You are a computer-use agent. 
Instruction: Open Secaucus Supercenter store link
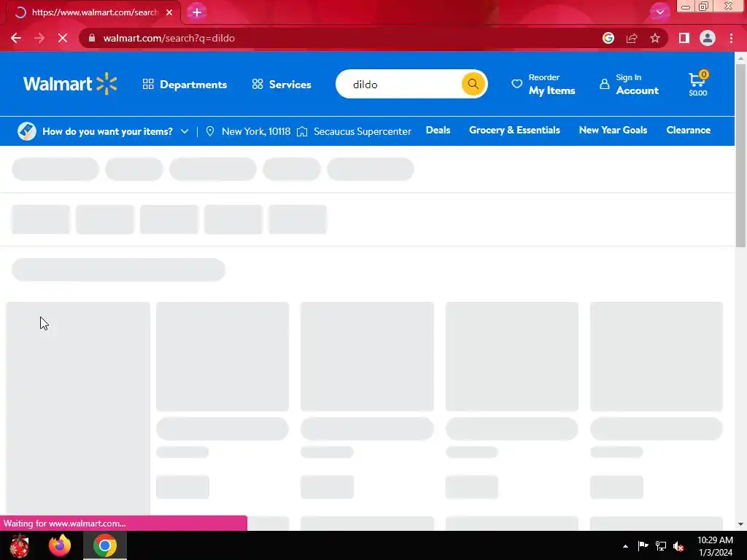tap(362, 131)
